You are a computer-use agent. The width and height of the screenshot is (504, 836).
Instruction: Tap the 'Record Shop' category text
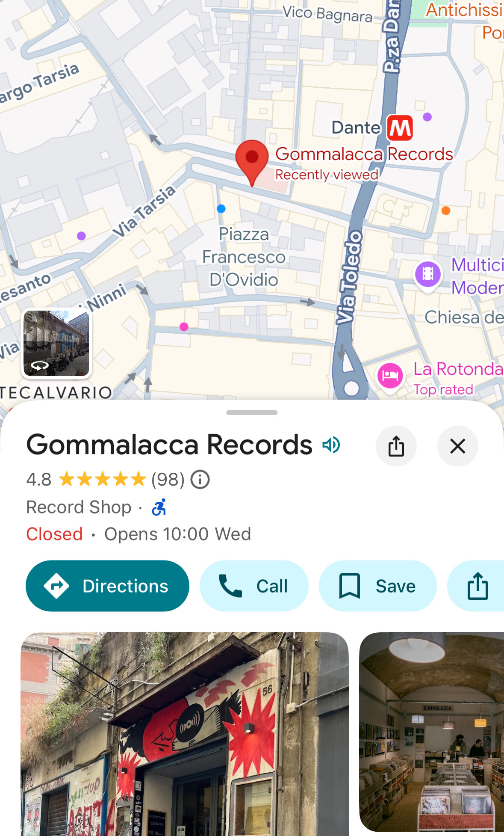click(x=79, y=507)
